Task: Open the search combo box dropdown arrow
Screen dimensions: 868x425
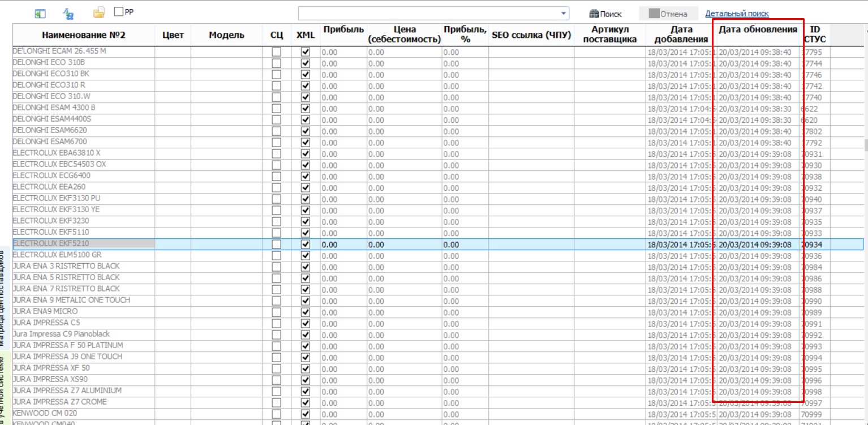Action: 564,14
